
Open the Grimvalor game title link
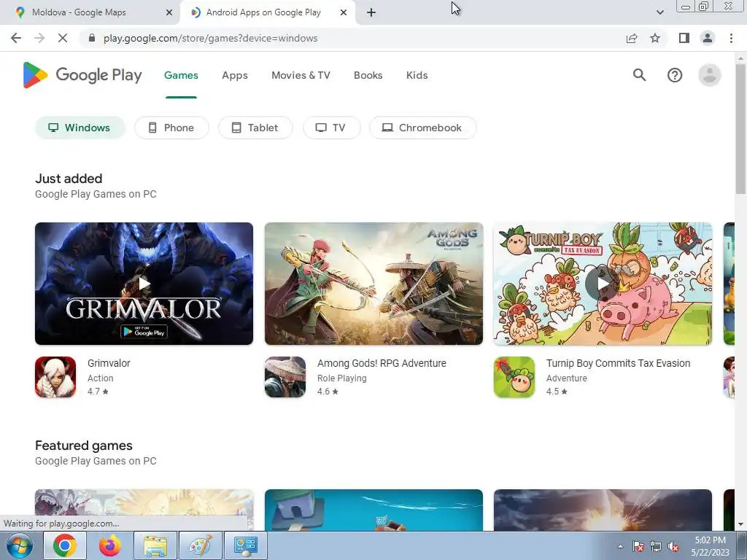[x=109, y=363]
